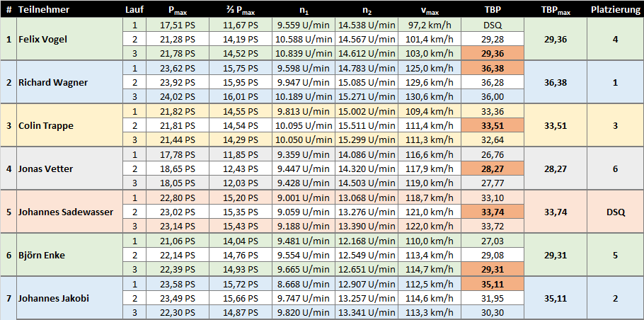This screenshot has height=320, width=644.
Task: Select the TBPmax column header
Action: pyautogui.click(x=556, y=10)
